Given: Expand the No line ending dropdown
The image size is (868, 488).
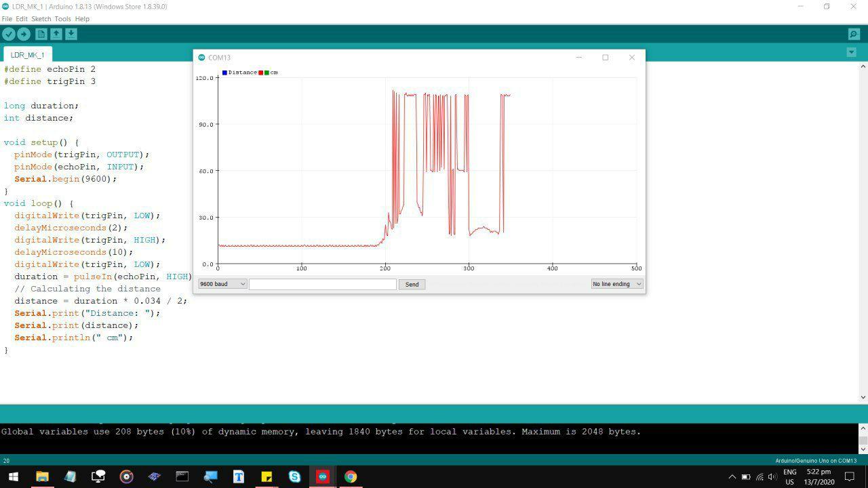Looking at the screenshot, I should 616,284.
